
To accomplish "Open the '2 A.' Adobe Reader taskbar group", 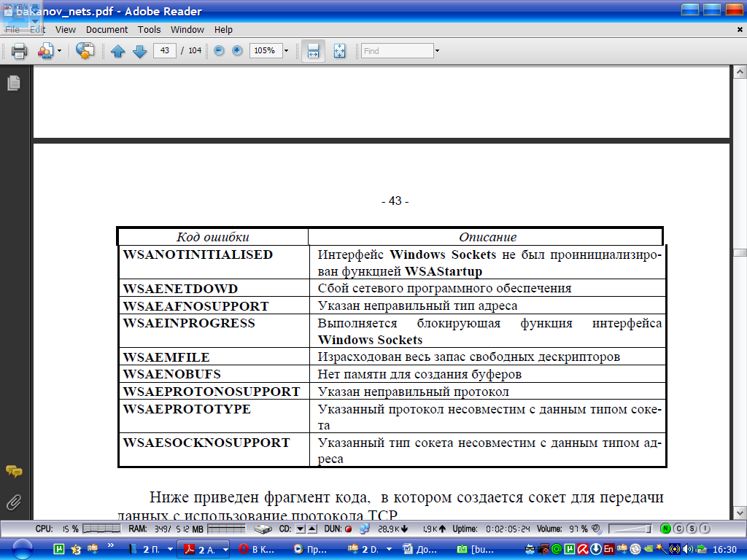I will 199,549.
